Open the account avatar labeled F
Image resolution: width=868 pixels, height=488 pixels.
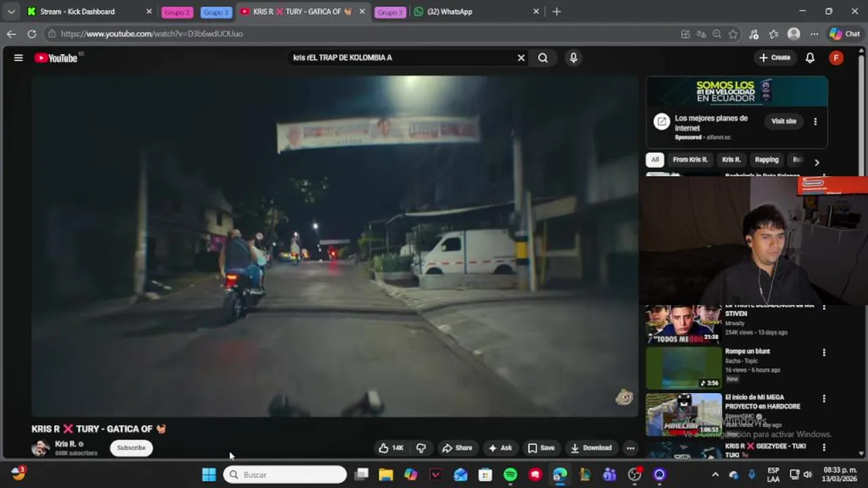click(x=836, y=58)
